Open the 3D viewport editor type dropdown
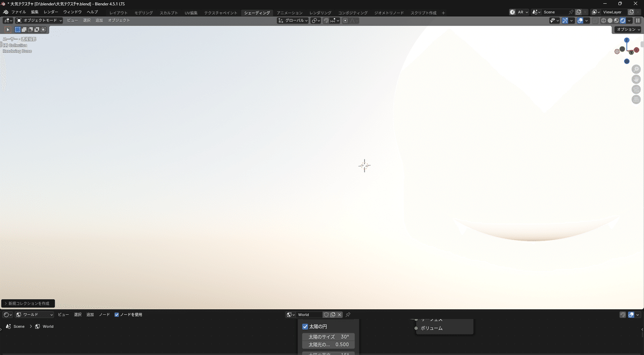This screenshot has width=644, height=355. coord(8,20)
